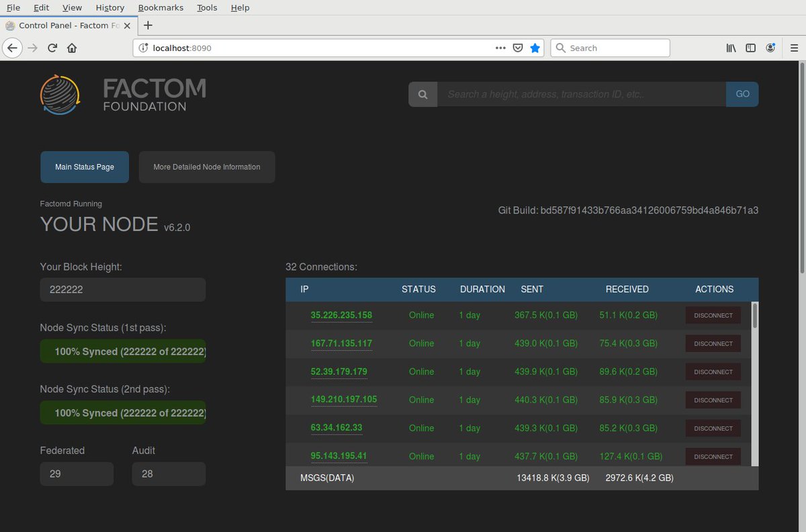The width and height of the screenshot is (806, 532).
Task: Click received total 2972.6 K(4.2 GB)
Action: (x=639, y=478)
